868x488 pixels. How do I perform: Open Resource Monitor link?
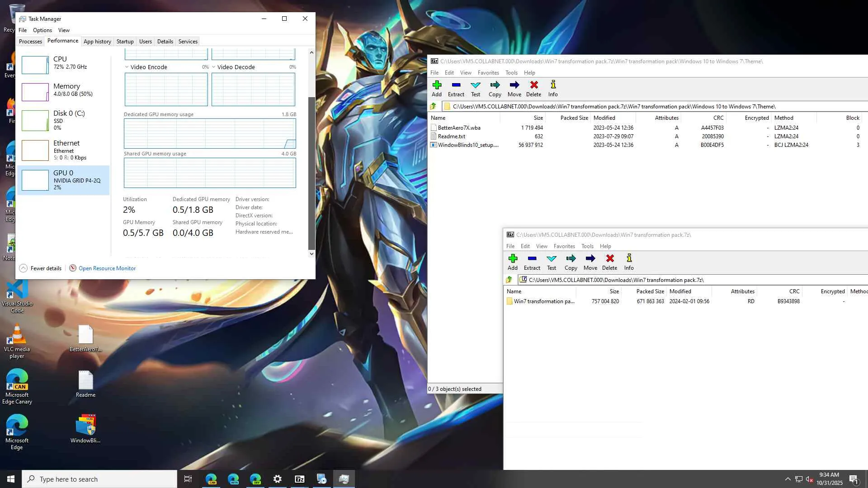[107, 268]
